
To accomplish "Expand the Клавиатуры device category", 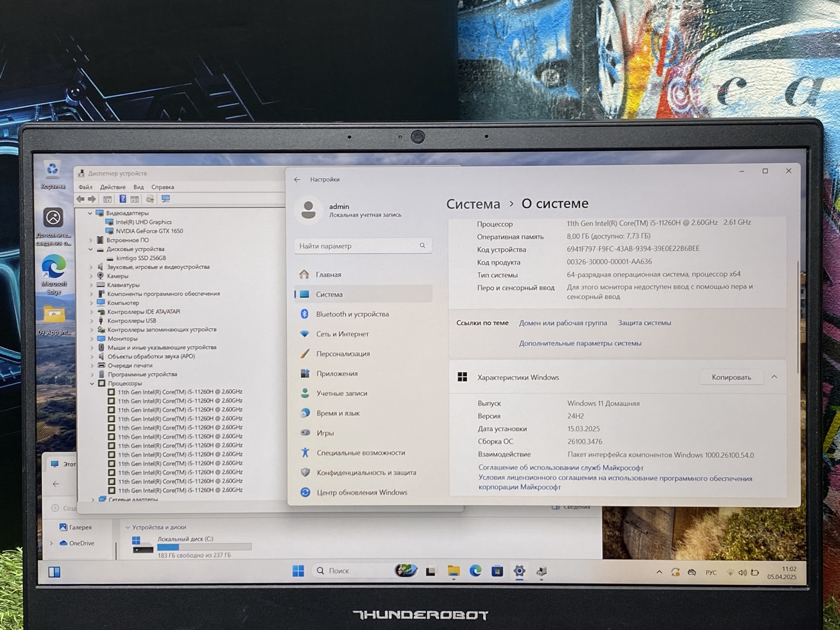I will tap(91, 285).
